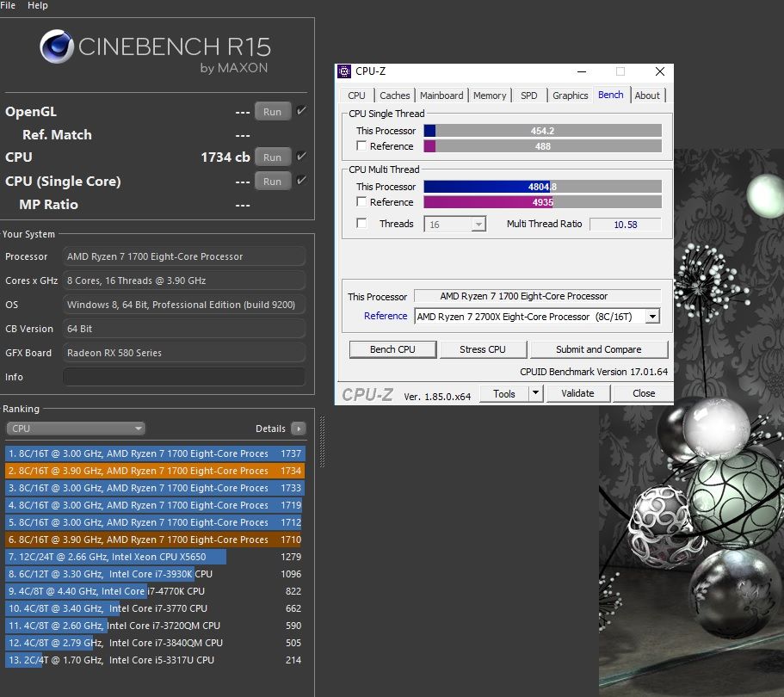784x697 pixels.
Task: Switch to the Mainboard tab
Action: click(x=441, y=96)
